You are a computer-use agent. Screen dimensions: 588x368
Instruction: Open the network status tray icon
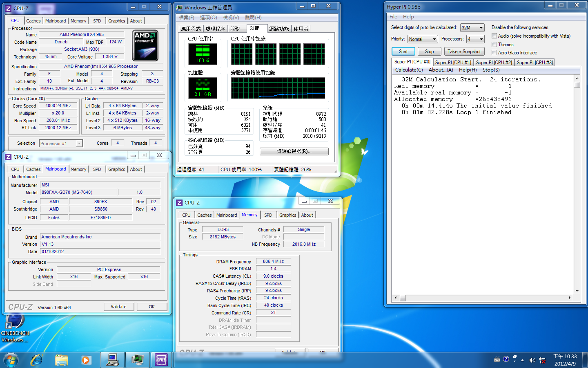542,360
